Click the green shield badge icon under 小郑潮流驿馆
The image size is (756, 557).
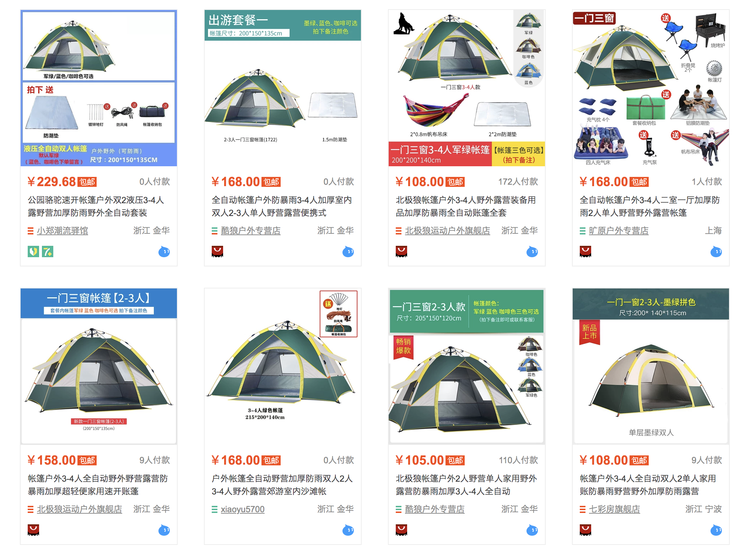click(33, 252)
